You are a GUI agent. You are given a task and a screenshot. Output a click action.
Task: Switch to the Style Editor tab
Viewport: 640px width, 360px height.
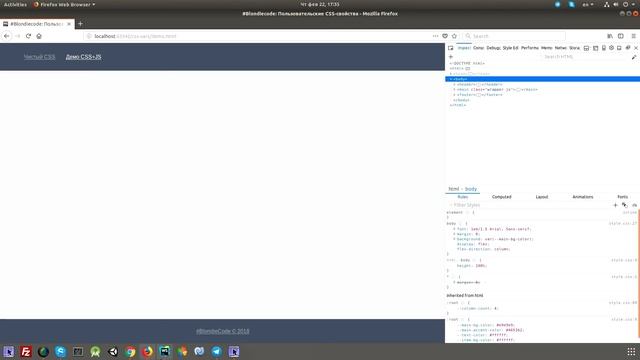(510, 48)
